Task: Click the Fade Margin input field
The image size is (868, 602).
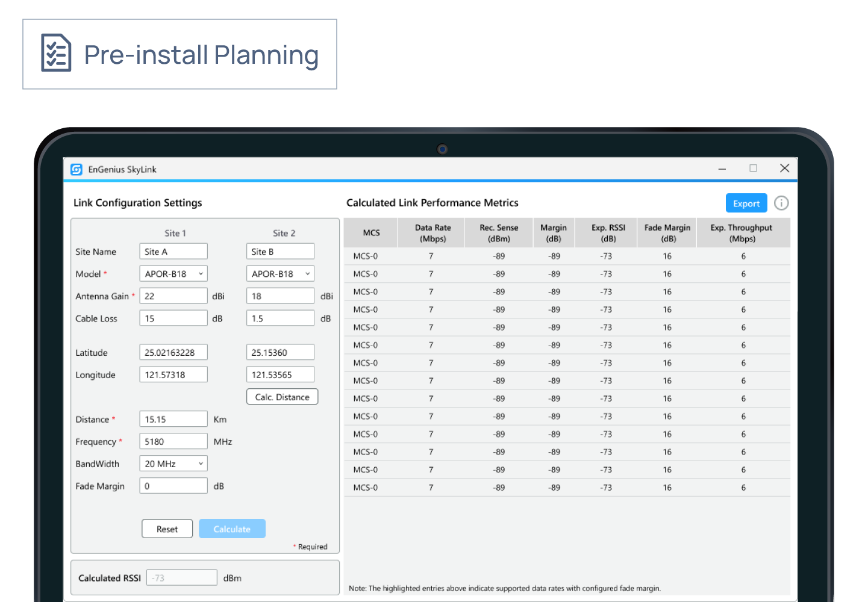Action: pyautogui.click(x=173, y=485)
